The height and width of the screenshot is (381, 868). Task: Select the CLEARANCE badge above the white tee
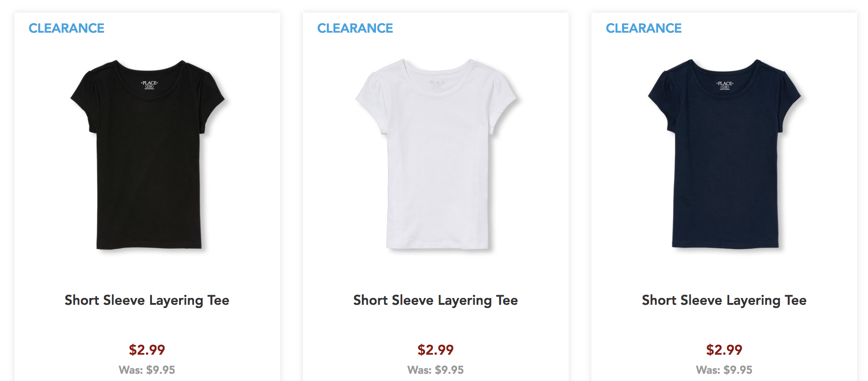click(355, 28)
